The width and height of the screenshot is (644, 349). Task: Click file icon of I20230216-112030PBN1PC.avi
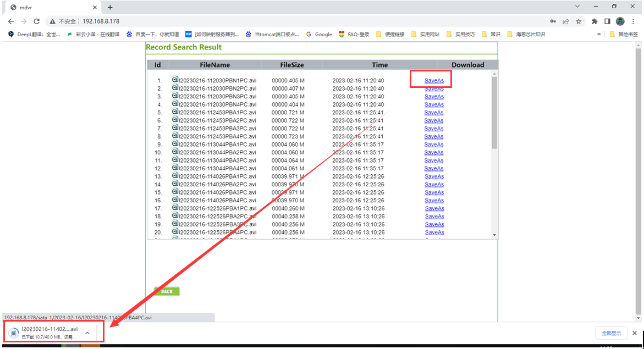click(175, 79)
